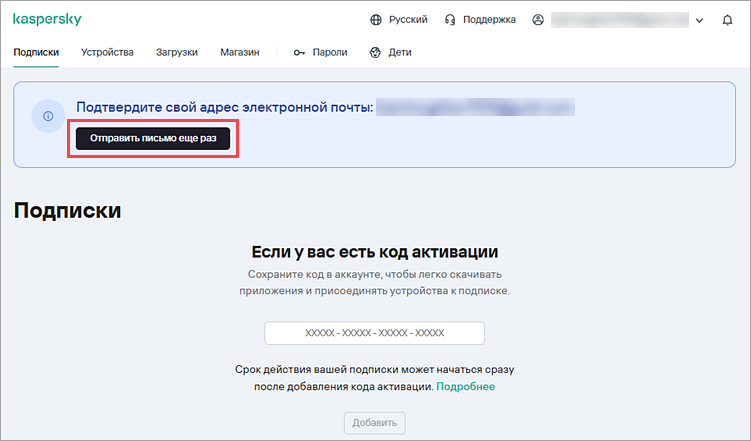Click the user account avatar icon
The height and width of the screenshot is (441, 751).
pyautogui.click(x=538, y=20)
